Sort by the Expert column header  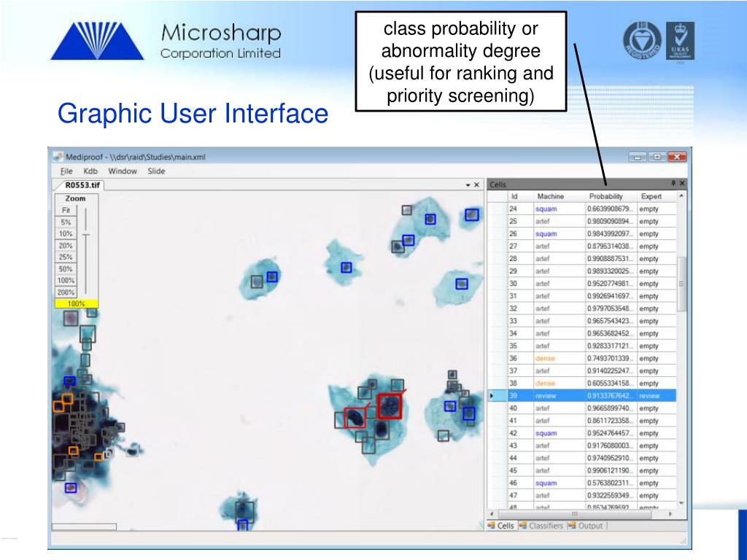(x=651, y=196)
